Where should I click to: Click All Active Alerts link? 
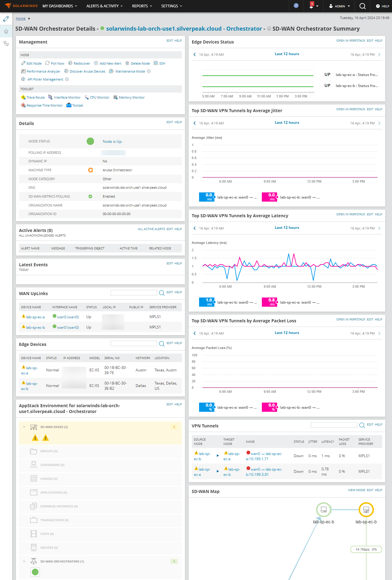151,229
